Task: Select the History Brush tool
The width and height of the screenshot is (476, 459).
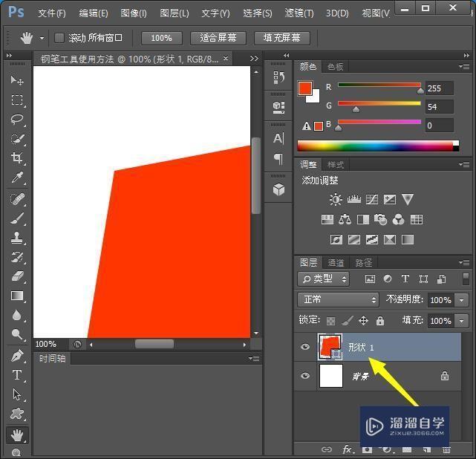Action: [17, 257]
